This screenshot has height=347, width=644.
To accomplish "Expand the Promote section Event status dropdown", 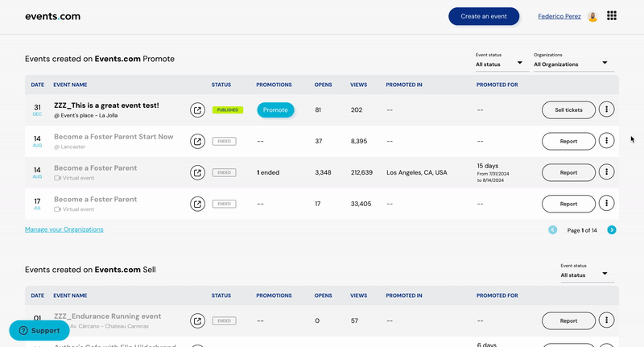I will coord(499,64).
